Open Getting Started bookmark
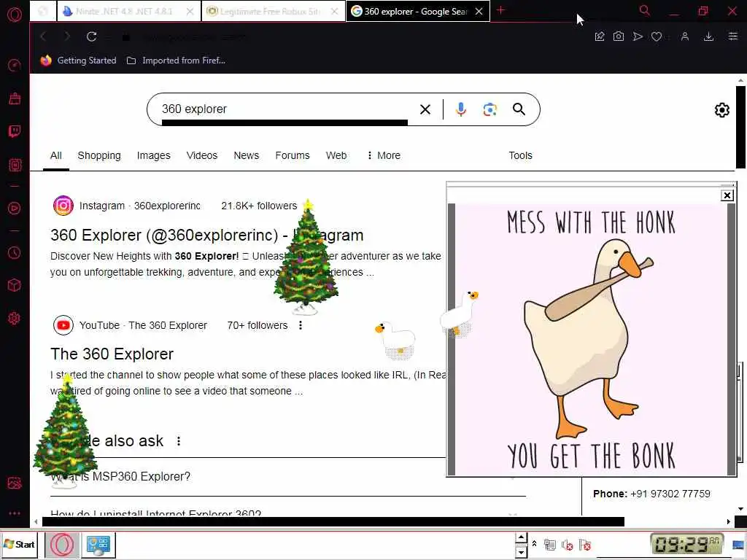 click(x=79, y=61)
